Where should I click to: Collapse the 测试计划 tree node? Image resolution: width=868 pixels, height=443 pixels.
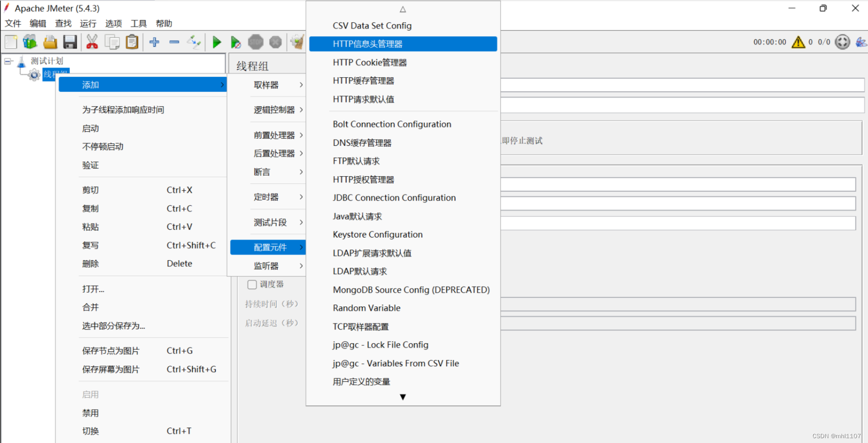(x=8, y=61)
